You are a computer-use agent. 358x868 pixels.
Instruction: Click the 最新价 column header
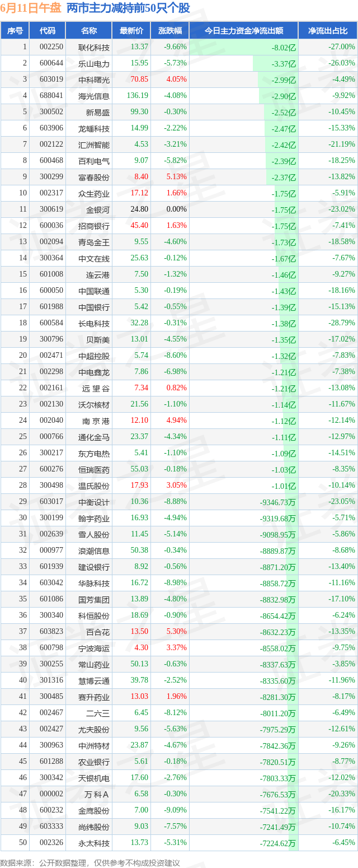(x=131, y=31)
